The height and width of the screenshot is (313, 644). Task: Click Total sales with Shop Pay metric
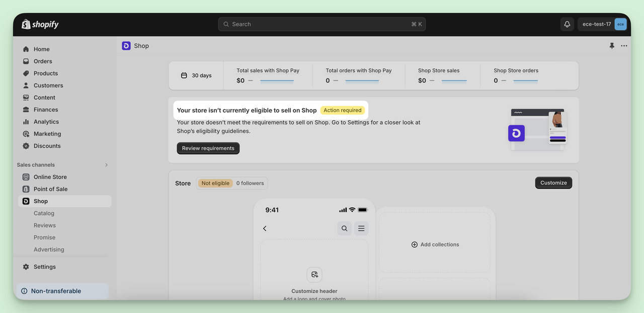coord(268,76)
